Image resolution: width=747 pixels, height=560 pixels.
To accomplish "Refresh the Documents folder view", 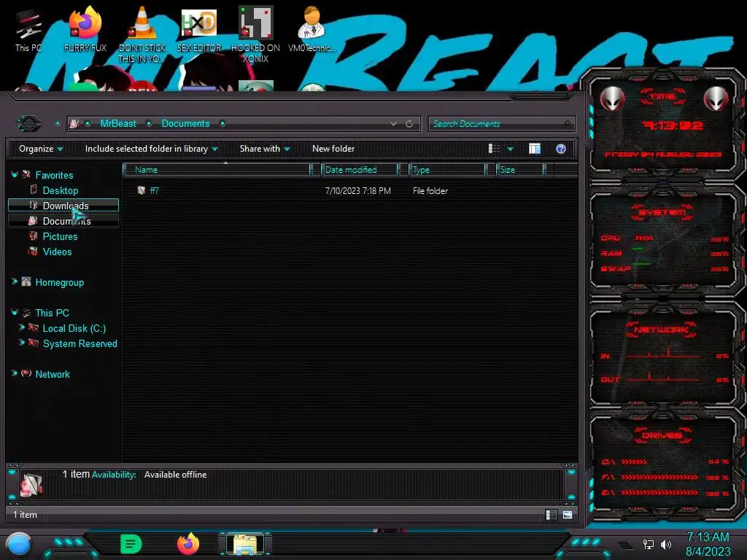I will coord(409,124).
